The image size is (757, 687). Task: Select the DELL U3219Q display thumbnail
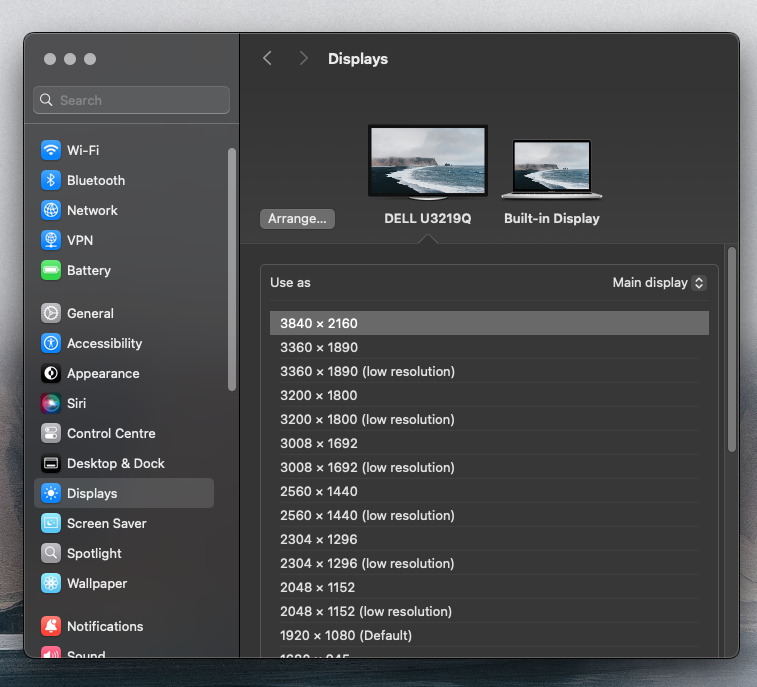[427, 162]
